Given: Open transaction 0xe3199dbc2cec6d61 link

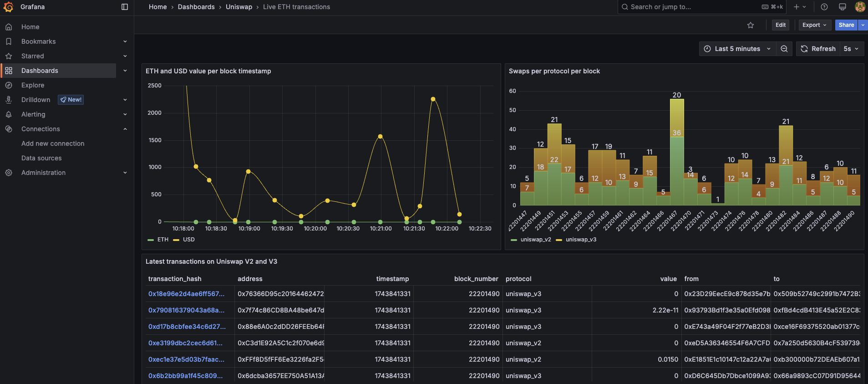Looking at the screenshot, I should [185, 343].
